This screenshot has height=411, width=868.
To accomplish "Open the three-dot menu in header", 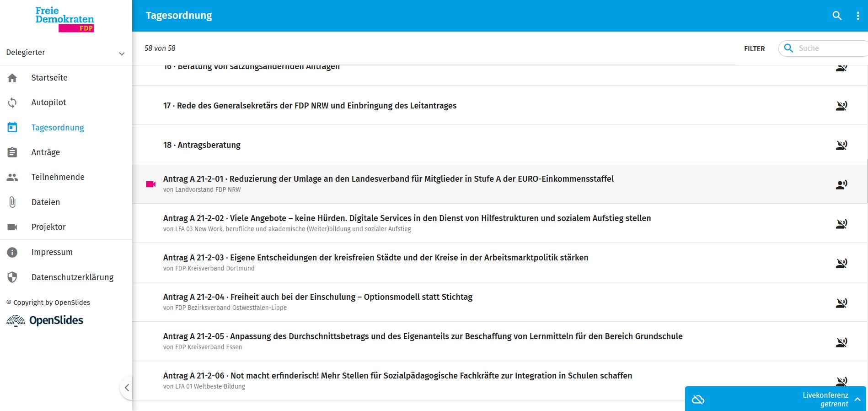I will [857, 16].
